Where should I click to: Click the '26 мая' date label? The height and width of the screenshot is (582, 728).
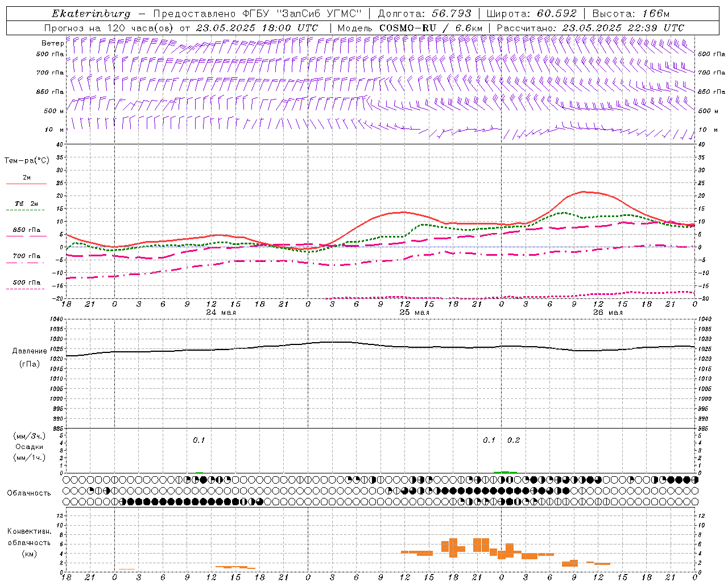tap(607, 313)
